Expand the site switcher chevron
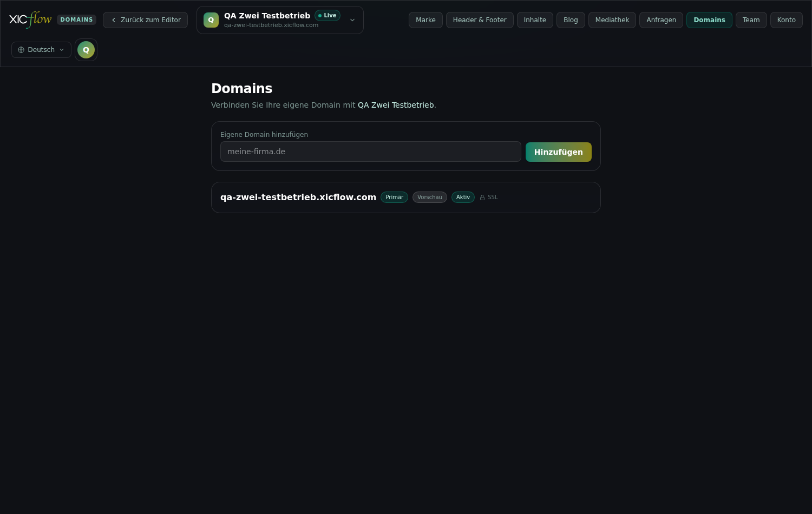This screenshot has height=514, width=812. [x=352, y=20]
